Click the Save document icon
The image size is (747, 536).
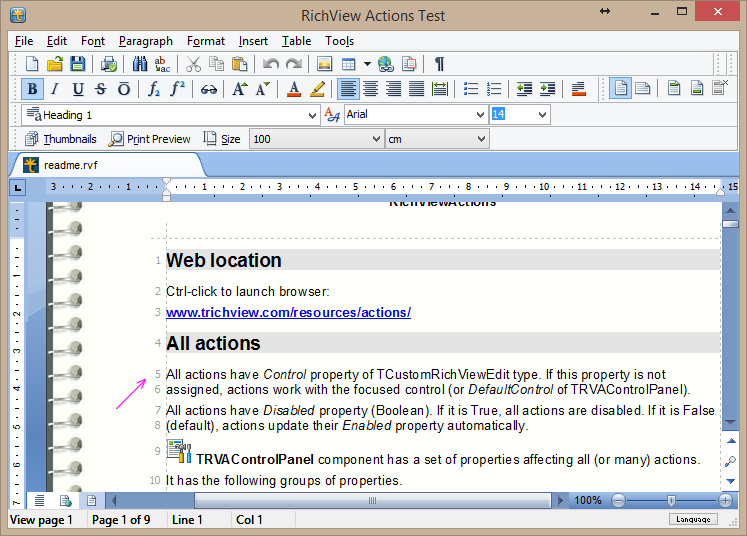click(77, 64)
